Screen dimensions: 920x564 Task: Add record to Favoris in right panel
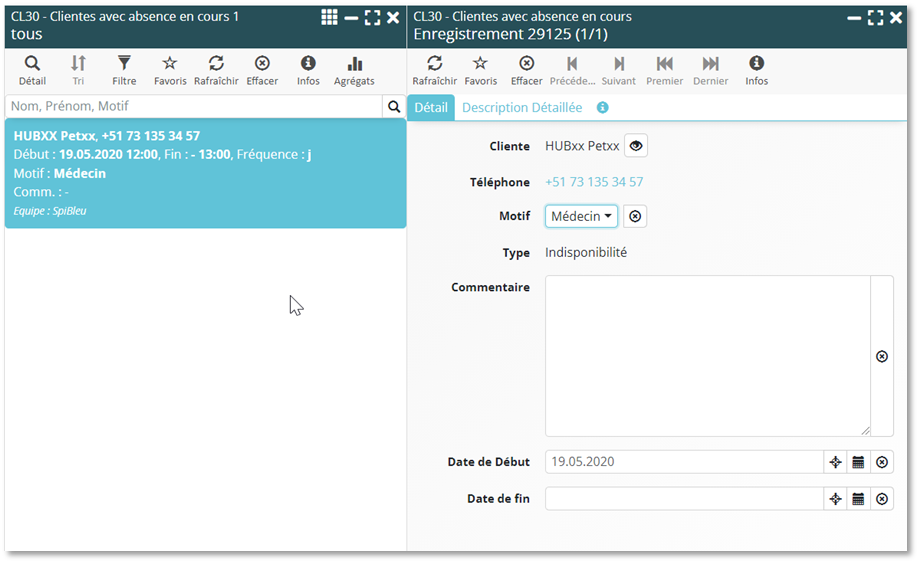(480, 70)
